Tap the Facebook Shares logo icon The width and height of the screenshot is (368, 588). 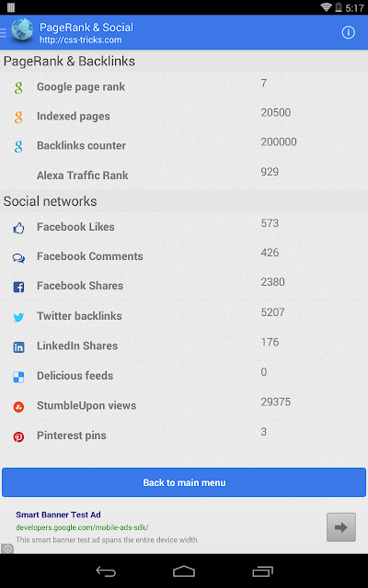pyautogui.click(x=18, y=288)
